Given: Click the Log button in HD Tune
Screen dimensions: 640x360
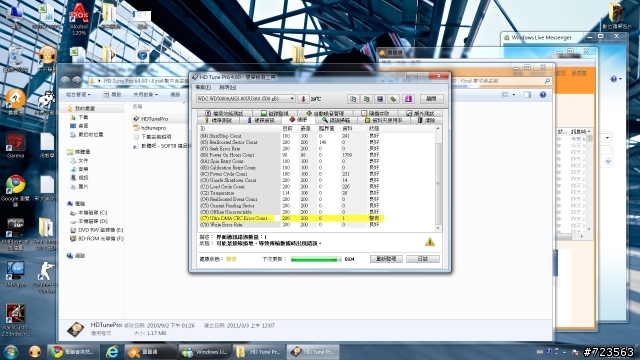Looking at the screenshot, I should [x=422, y=259].
